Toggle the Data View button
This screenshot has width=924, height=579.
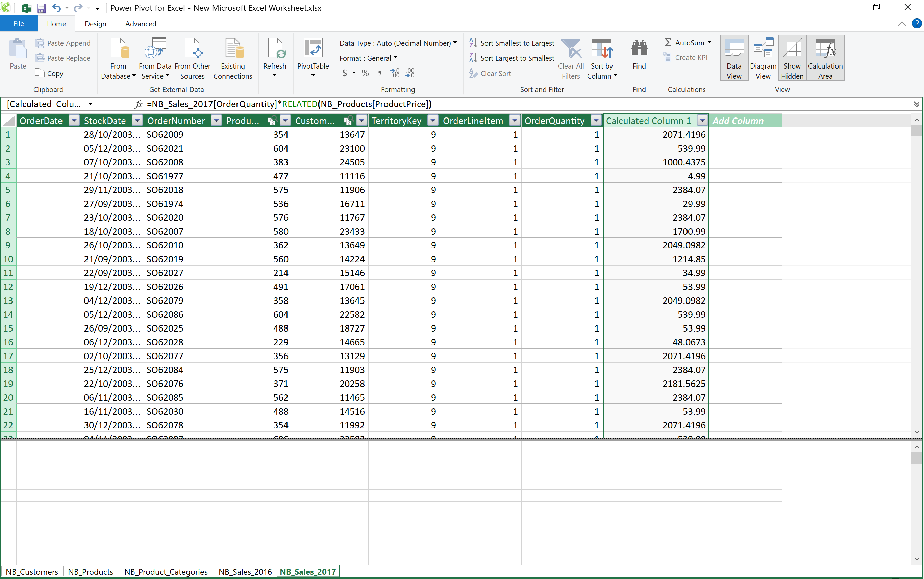[733, 57]
